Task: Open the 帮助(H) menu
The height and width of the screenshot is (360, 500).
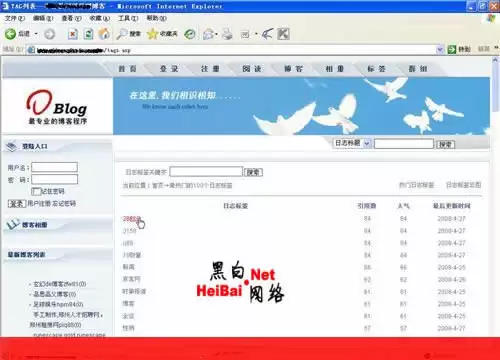Action: (x=157, y=18)
